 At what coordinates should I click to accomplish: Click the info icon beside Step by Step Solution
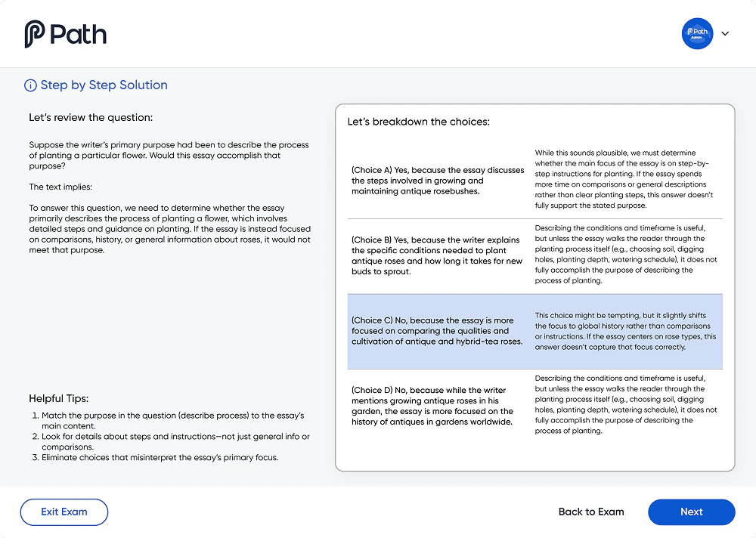pyautogui.click(x=30, y=85)
